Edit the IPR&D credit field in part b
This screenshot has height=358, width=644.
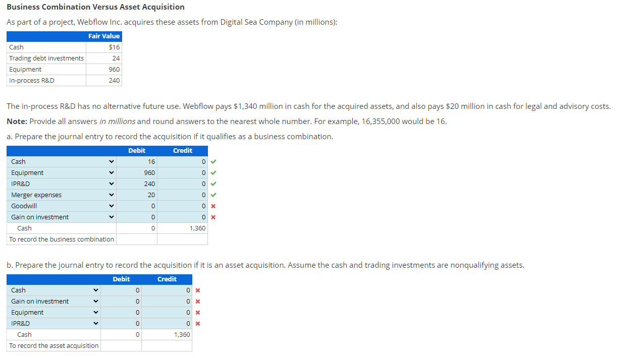pos(167,324)
